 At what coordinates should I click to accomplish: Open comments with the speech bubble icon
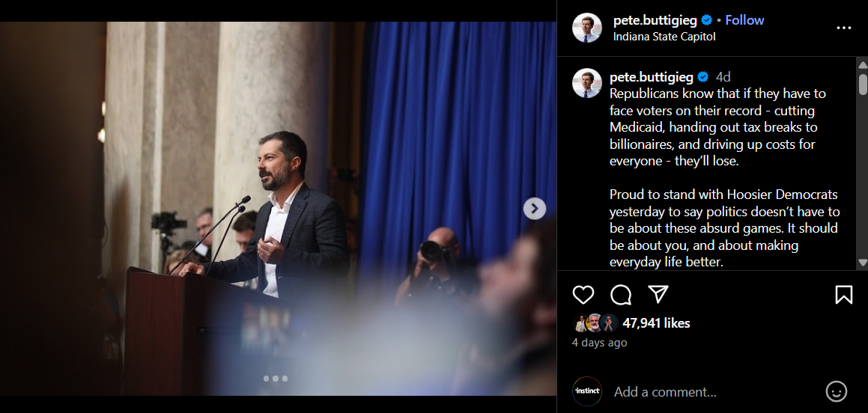tap(621, 295)
